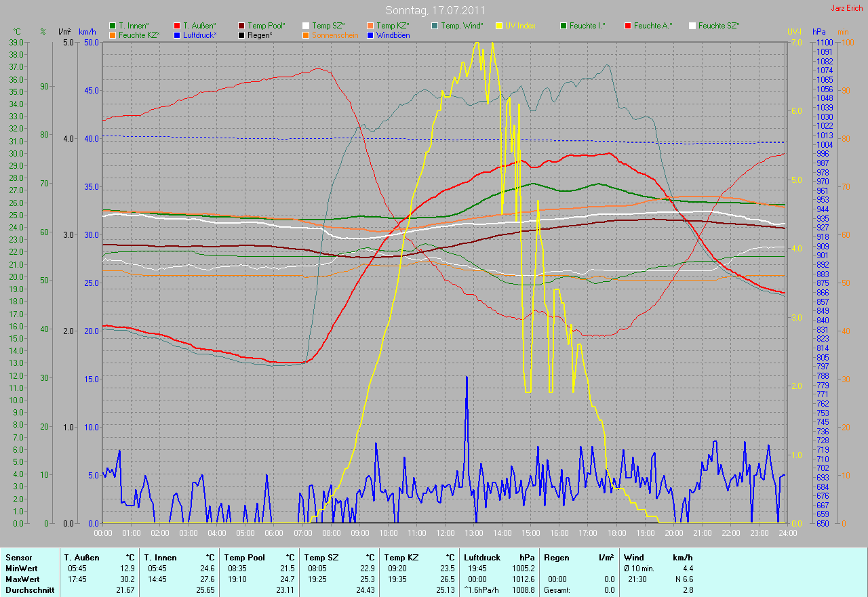The width and height of the screenshot is (868, 597).
Task: Click the orange Sonnenschein legend swatch
Action: [x=306, y=35]
